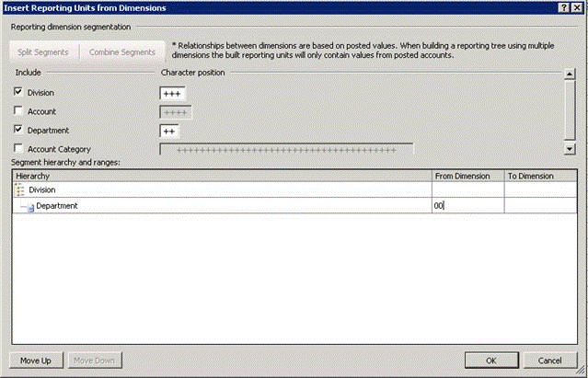Click the Account Category character position field
Viewport: 588px width, 378px height.
[286, 150]
